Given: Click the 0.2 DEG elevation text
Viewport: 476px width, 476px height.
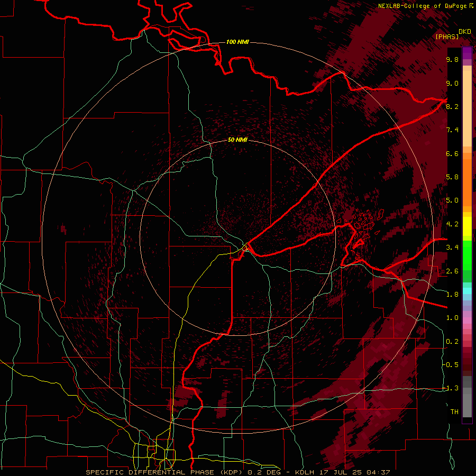Looking at the screenshot, I should 264,472.
